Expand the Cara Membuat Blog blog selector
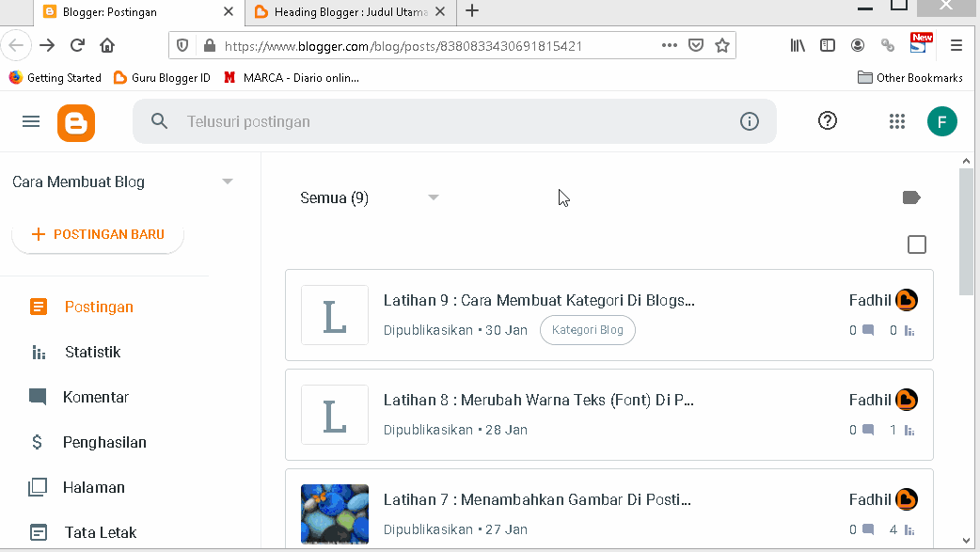Viewport: 980px width, 552px height. coord(227,181)
